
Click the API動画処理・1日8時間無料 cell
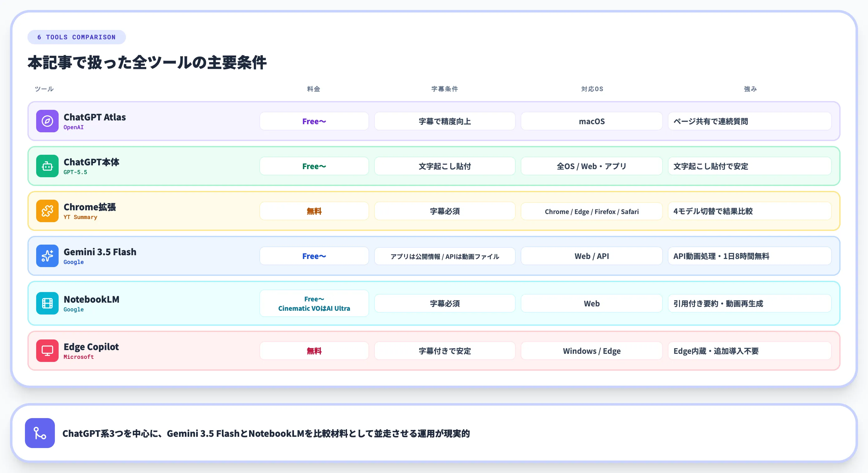(750, 256)
